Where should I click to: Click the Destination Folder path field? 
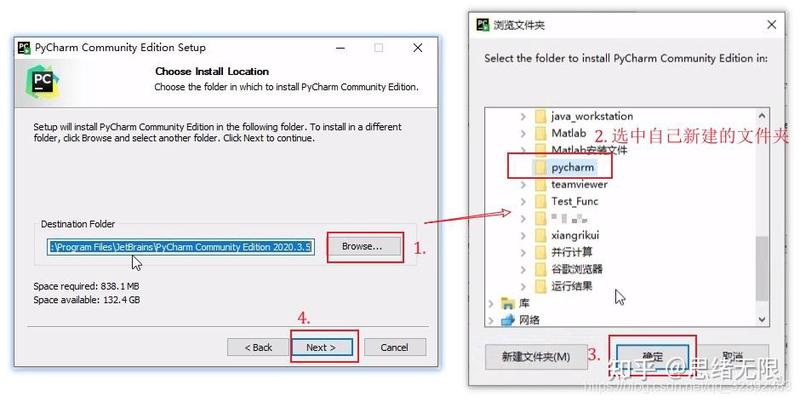coord(181,247)
